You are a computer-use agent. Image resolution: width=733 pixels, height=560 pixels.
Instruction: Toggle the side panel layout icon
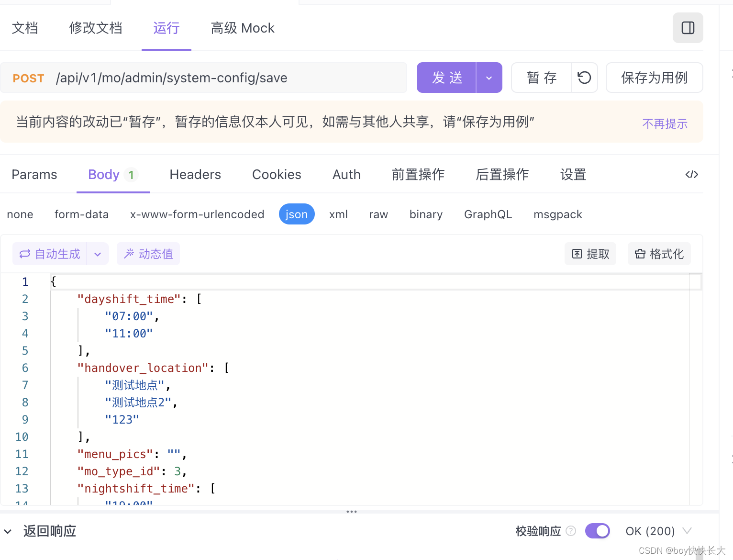[x=688, y=28]
